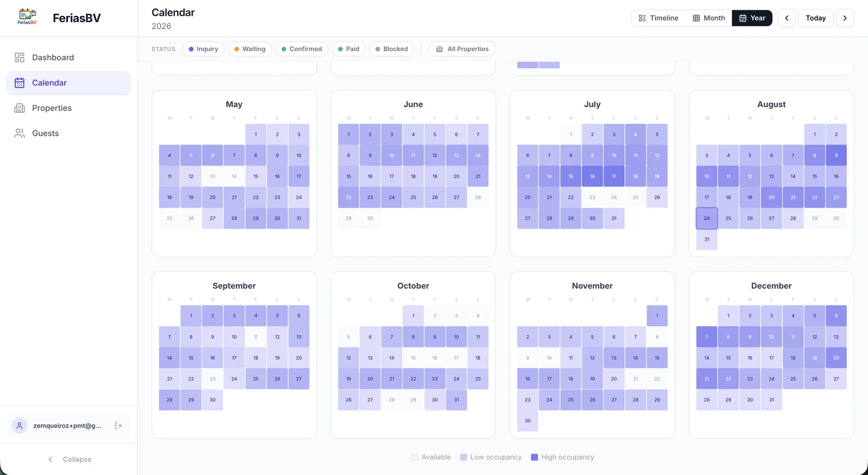Select May 15 in the calendar
This screenshot has width=868, height=475.
(256, 176)
